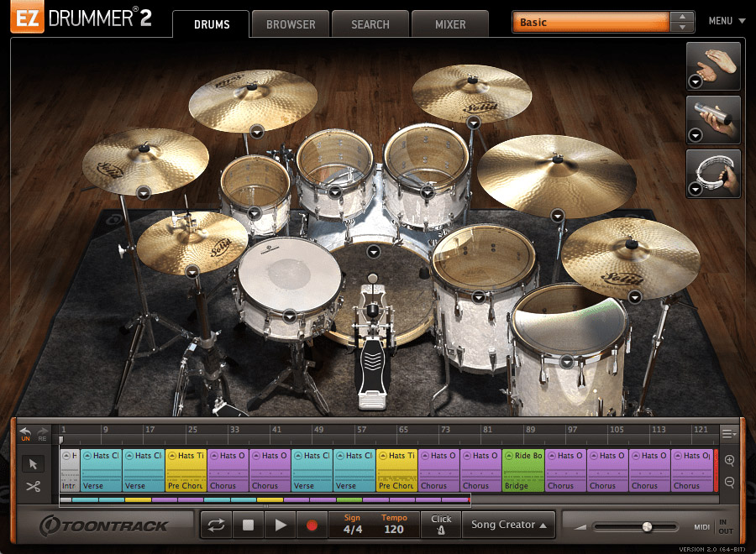Open the shaker percussion slot
Image resolution: width=756 pixels, height=554 pixels.
(713, 120)
